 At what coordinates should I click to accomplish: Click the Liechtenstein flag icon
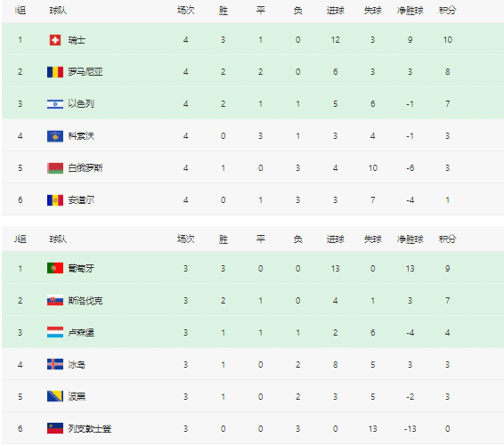click(55, 428)
